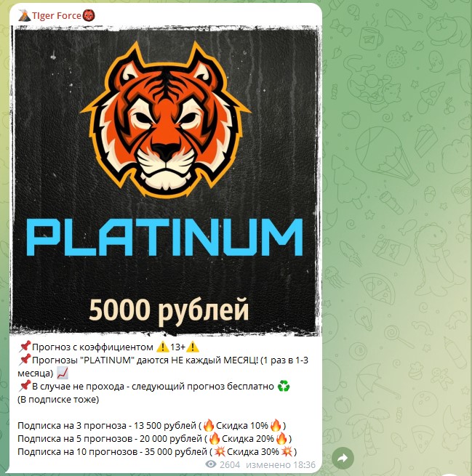This screenshot has height=476, width=472.
Task: Click the volcano emoji before Tiger Force
Action: [x=24, y=15]
